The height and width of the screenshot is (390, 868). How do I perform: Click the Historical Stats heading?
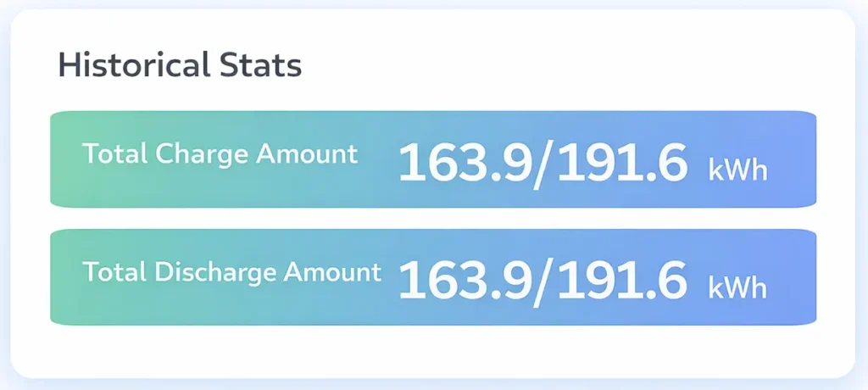pyautogui.click(x=180, y=65)
